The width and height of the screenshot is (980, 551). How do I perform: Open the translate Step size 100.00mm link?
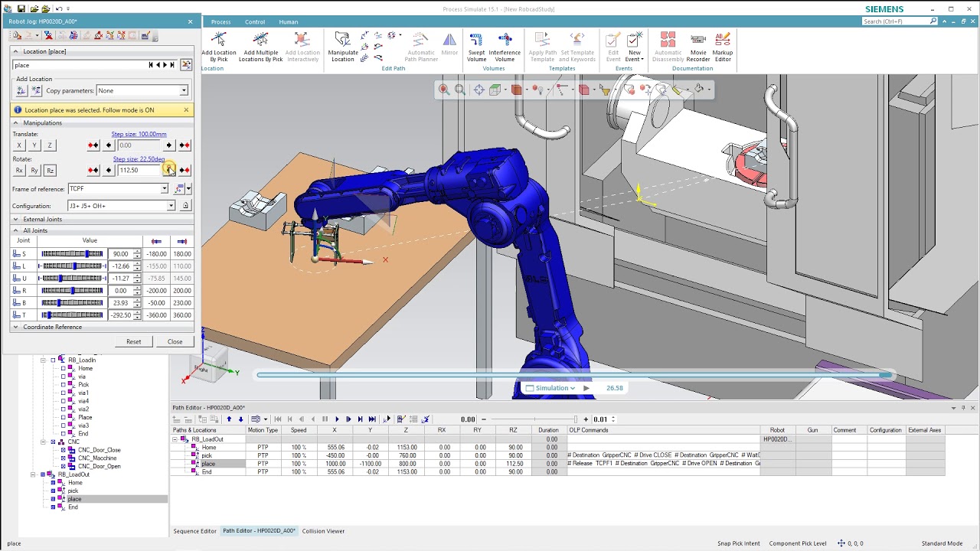point(139,134)
